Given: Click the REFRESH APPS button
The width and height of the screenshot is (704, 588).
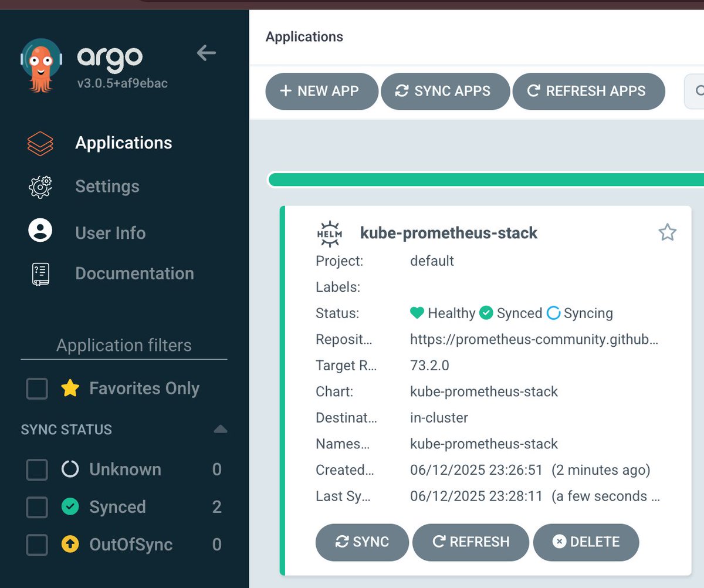Looking at the screenshot, I should [588, 91].
